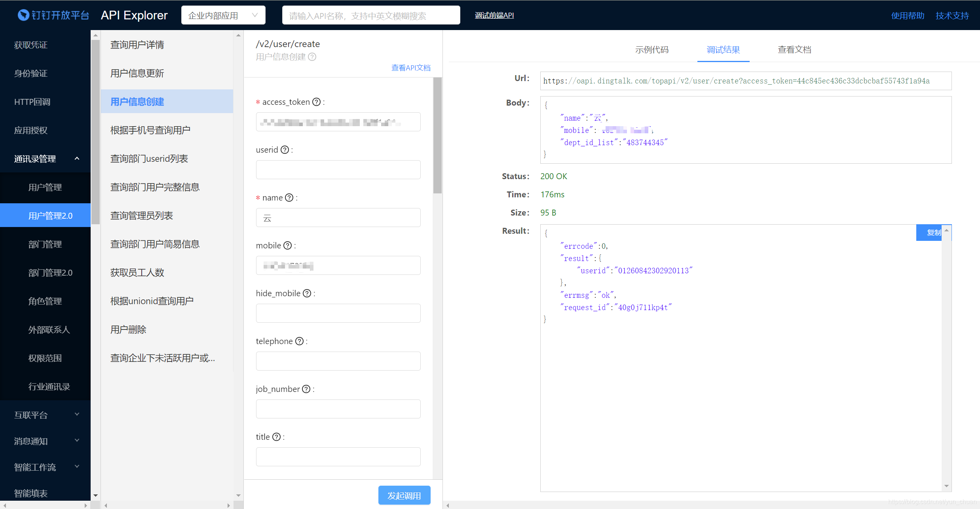This screenshot has height=509, width=980.
Task: Select 行业通讯录 submenu item
Action: click(x=45, y=386)
